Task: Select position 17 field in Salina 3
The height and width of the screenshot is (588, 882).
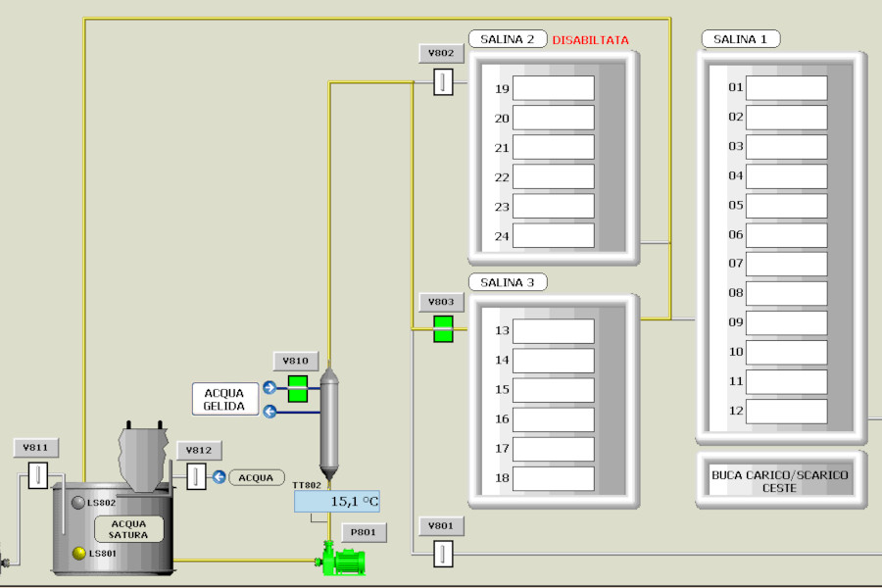Action: [554, 449]
